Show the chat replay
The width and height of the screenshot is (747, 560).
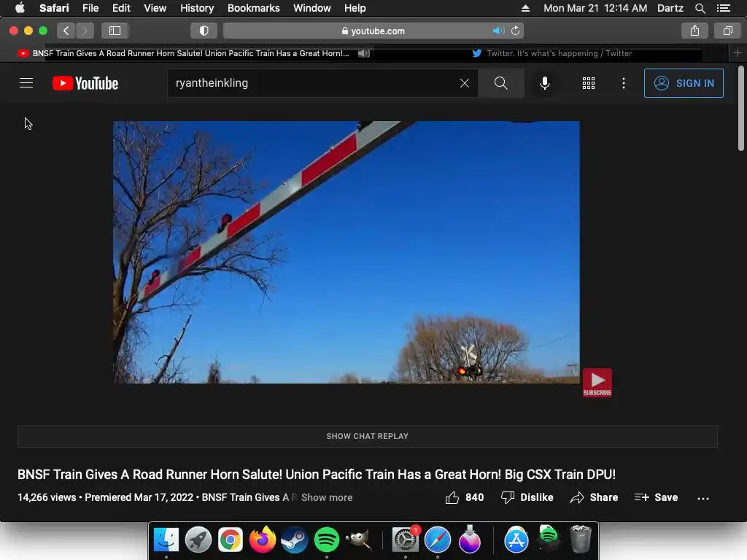tap(368, 436)
